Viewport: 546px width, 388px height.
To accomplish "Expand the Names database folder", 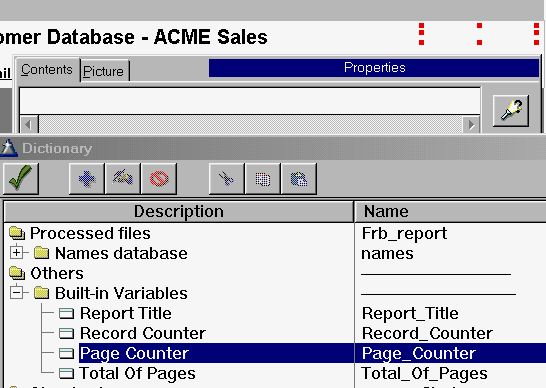I will pos(16,253).
